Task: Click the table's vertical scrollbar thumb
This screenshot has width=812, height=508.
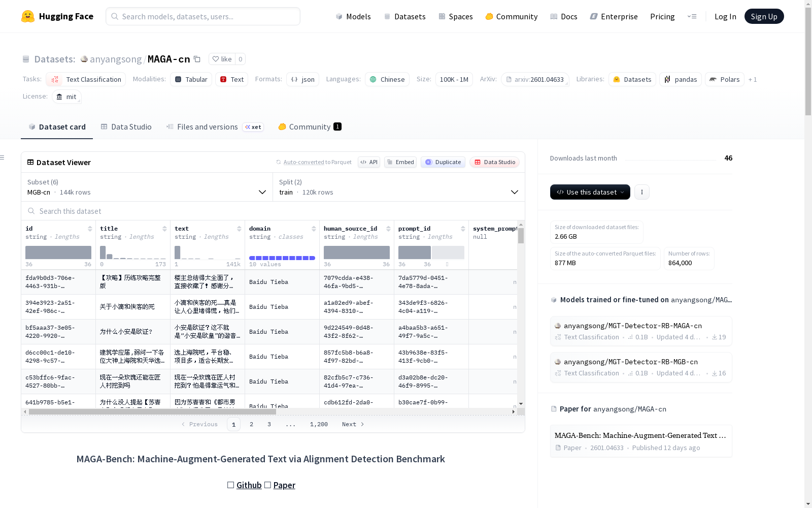Action: click(521, 236)
